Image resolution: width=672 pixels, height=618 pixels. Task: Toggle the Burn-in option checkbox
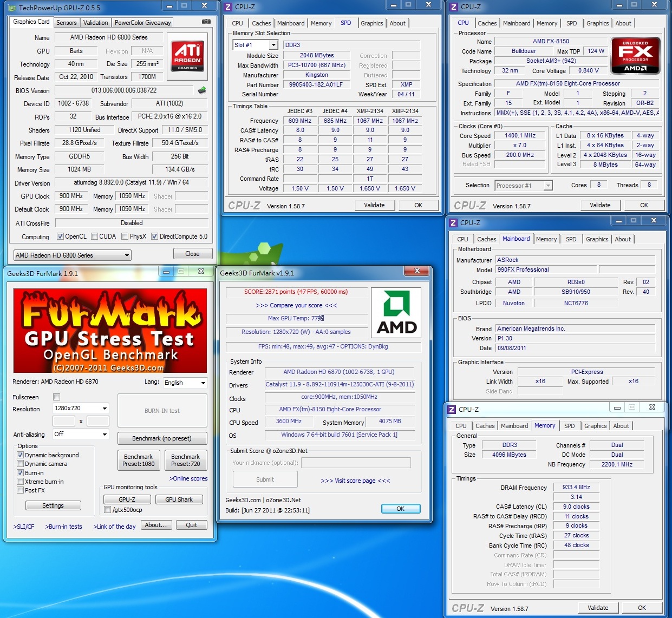coord(20,472)
